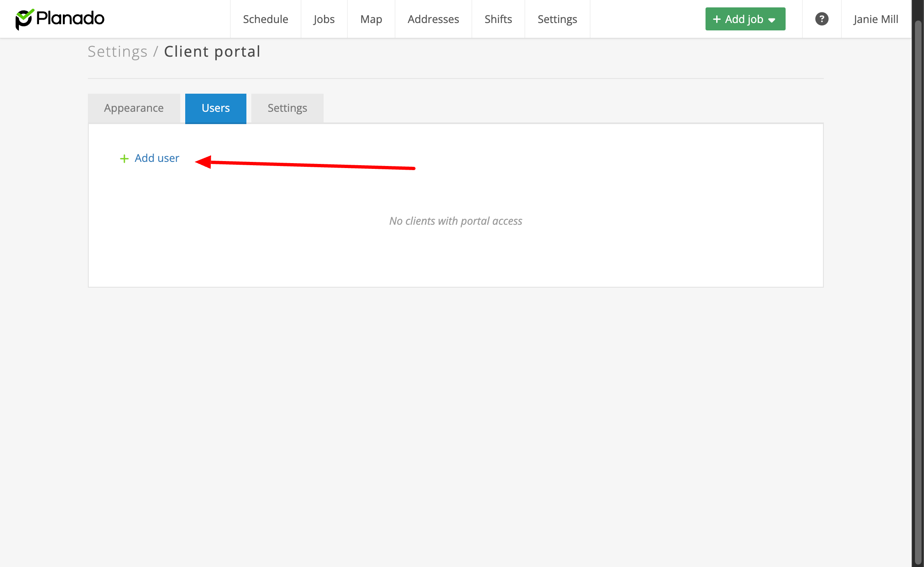Image resolution: width=924 pixels, height=567 pixels.
Task: Open Settings in the top navigation
Action: 557,19
